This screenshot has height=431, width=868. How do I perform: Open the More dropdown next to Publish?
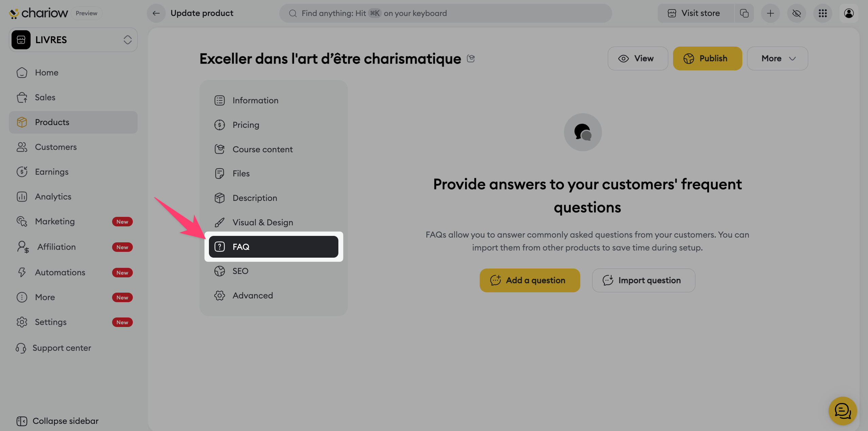coord(777,58)
